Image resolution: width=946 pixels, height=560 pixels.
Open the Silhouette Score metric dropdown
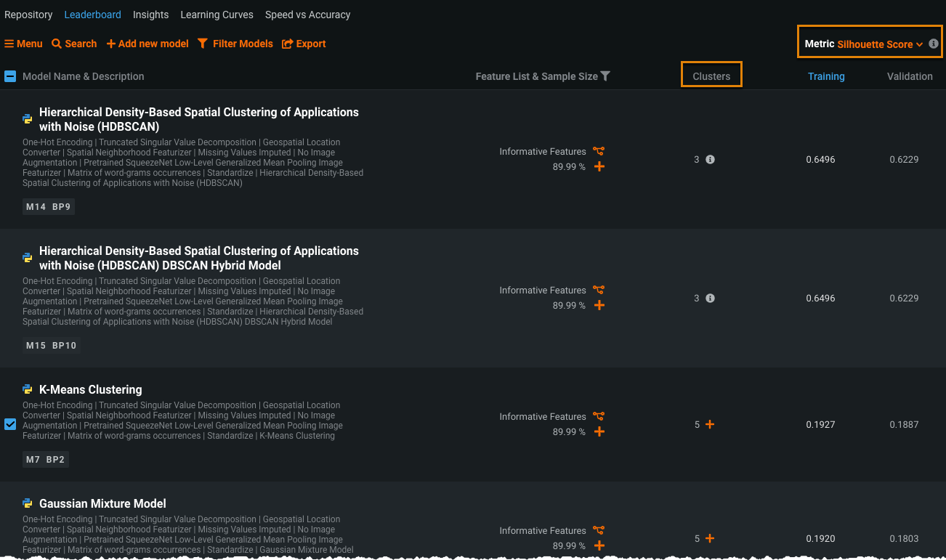pyautogui.click(x=879, y=44)
